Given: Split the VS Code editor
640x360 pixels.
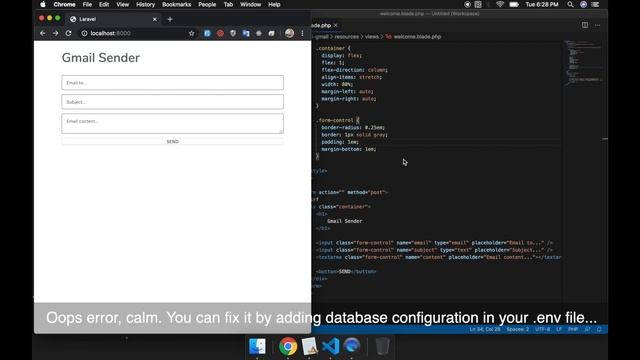Looking at the screenshot, I should coord(585,25).
